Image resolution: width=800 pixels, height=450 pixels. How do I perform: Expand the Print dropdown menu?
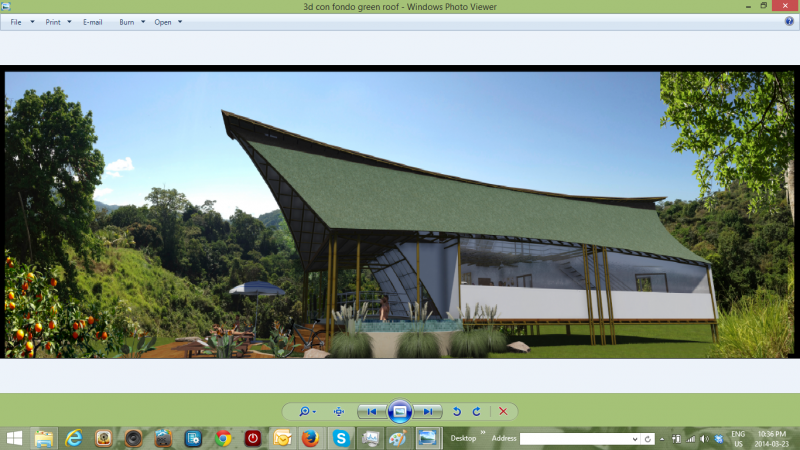tap(56, 21)
